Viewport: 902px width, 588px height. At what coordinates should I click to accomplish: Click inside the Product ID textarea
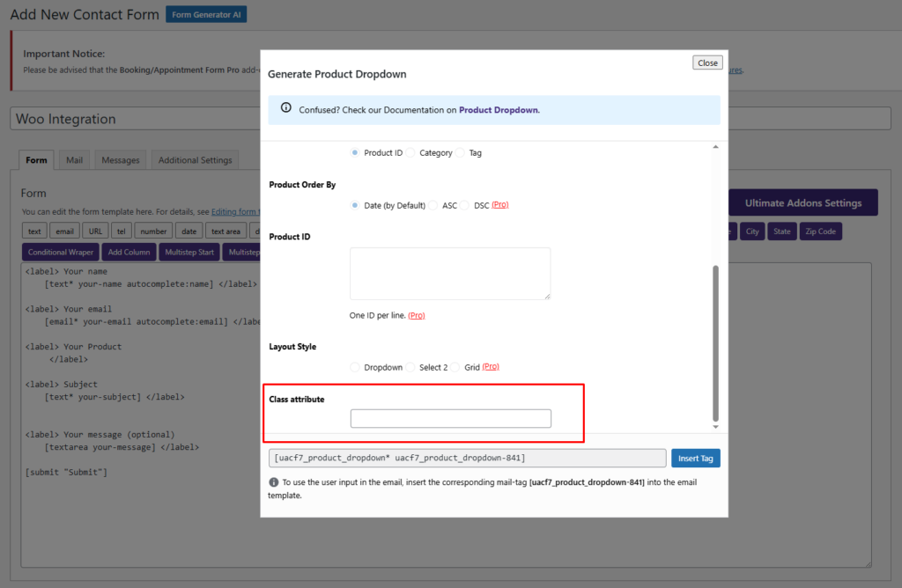(450, 274)
